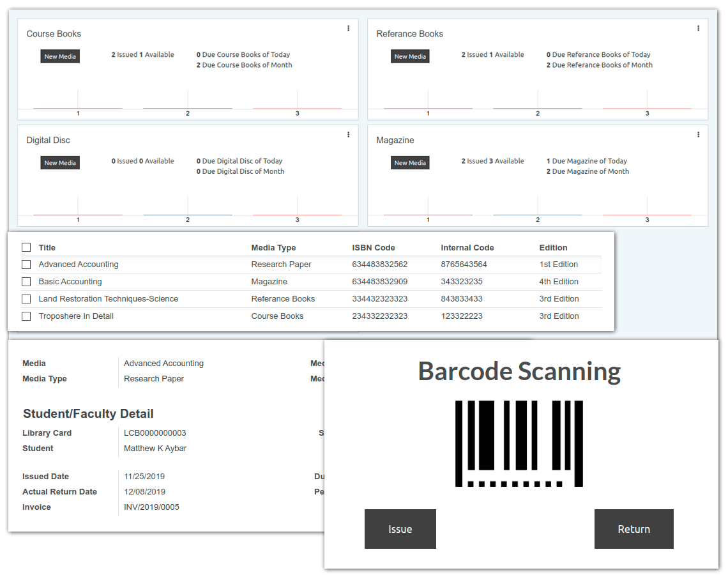Image resolution: width=728 pixels, height=575 pixels.
Task: Click '0 Due Referance Books of Today'
Action: click(598, 54)
